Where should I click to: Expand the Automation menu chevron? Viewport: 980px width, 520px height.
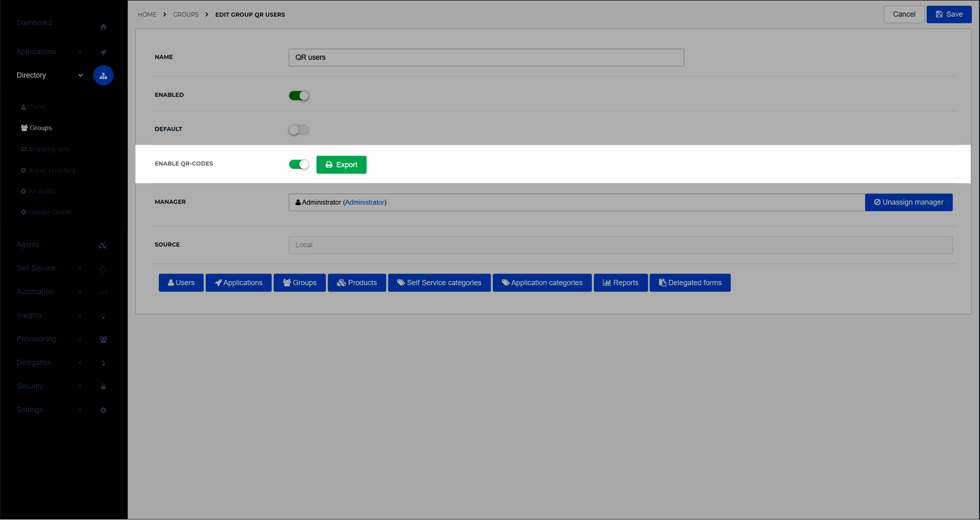[80, 292]
